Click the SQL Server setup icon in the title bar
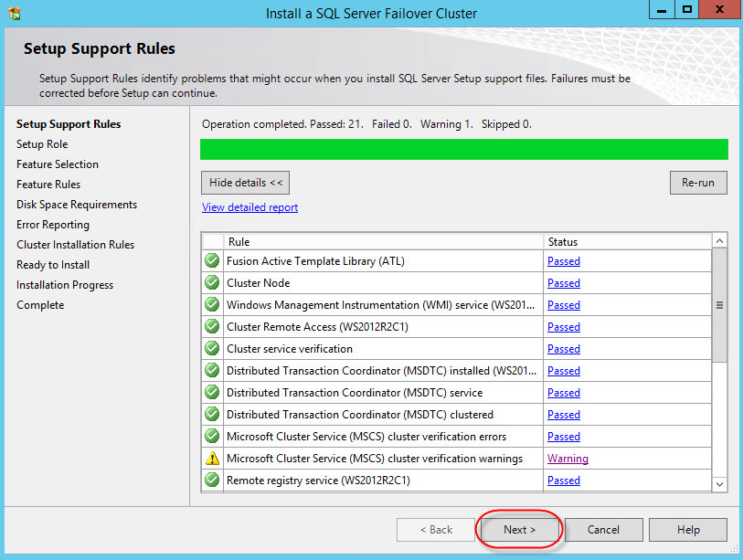 [11, 10]
